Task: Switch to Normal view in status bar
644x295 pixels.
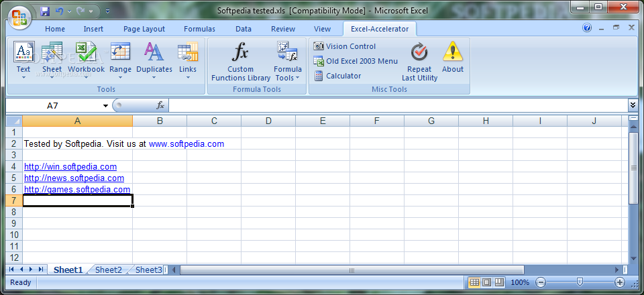Action: (x=474, y=282)
